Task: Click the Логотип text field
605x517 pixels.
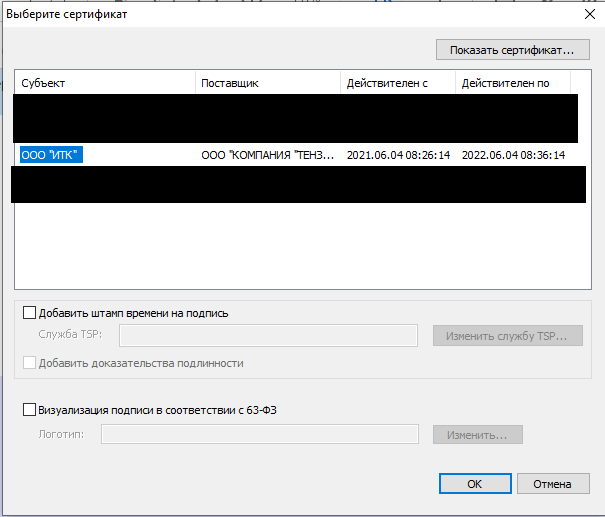Action: point(260,434)
